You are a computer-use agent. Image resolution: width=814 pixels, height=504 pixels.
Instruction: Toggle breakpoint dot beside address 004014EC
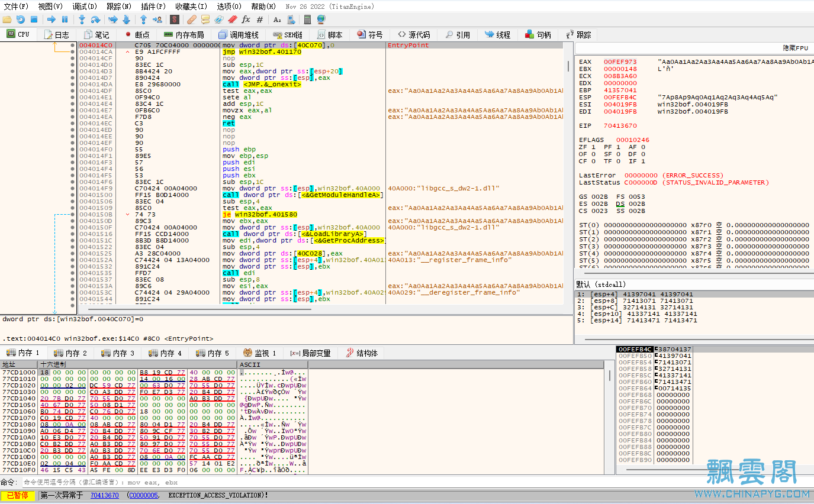click(x=73, y=123)
